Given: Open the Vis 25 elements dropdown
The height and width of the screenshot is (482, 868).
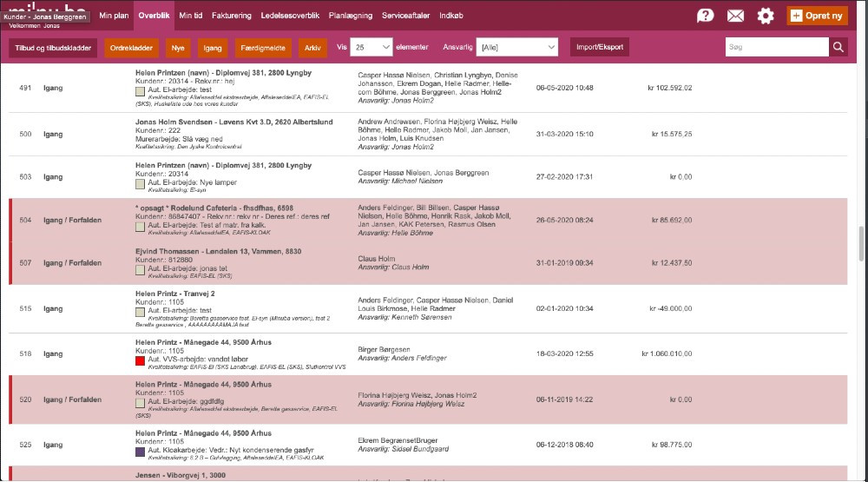Looking at the screenshot, I should [371, 48].
